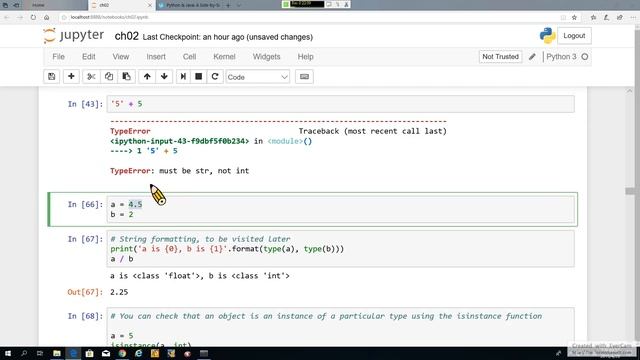Screen dimensions: 640x360
Task: Click the Logout button
Action: [x=574, y=36]
